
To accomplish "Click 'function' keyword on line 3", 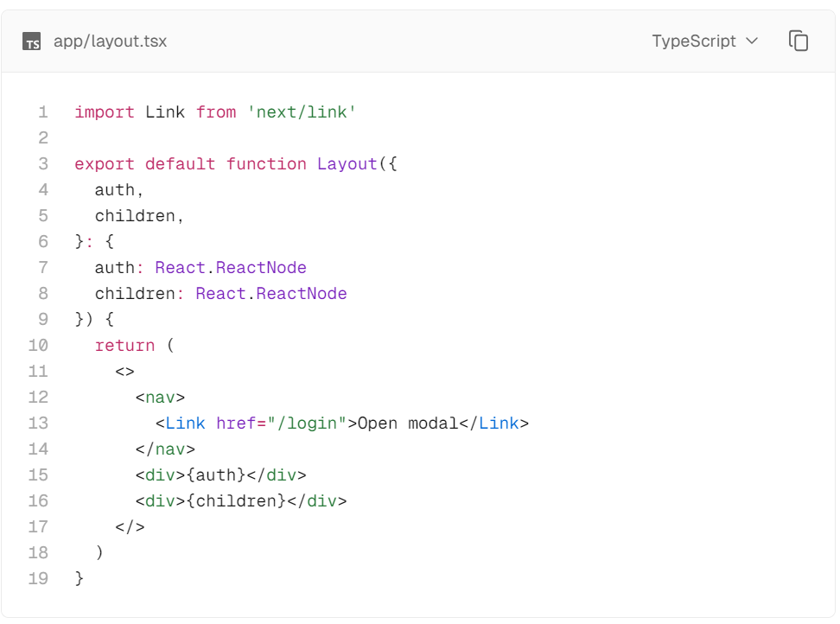I will 266,164.
